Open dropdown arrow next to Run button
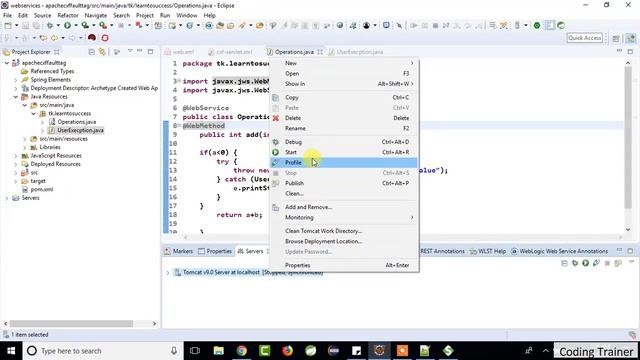 76,26
